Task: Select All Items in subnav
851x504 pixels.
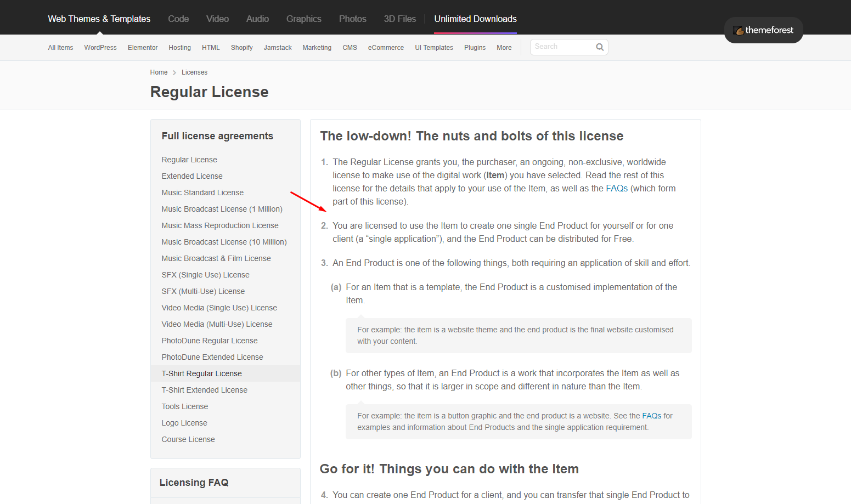Action: pos(60,48)
